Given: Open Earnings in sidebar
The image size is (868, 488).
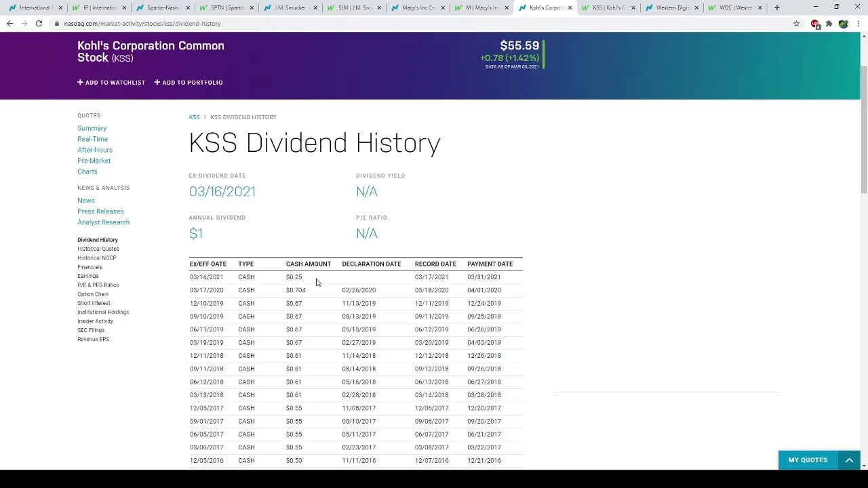Looking at the screenshot, I should [87, 276].
